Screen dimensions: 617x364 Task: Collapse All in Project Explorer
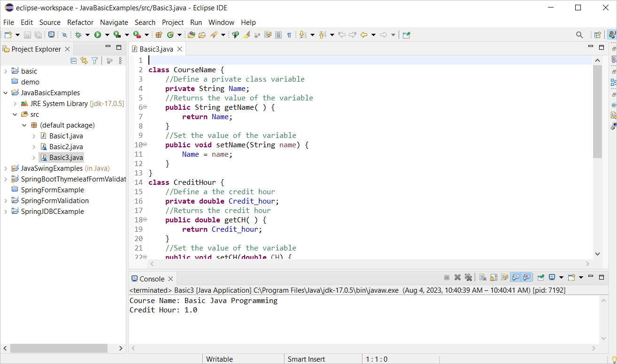click(x=74, y=61)
